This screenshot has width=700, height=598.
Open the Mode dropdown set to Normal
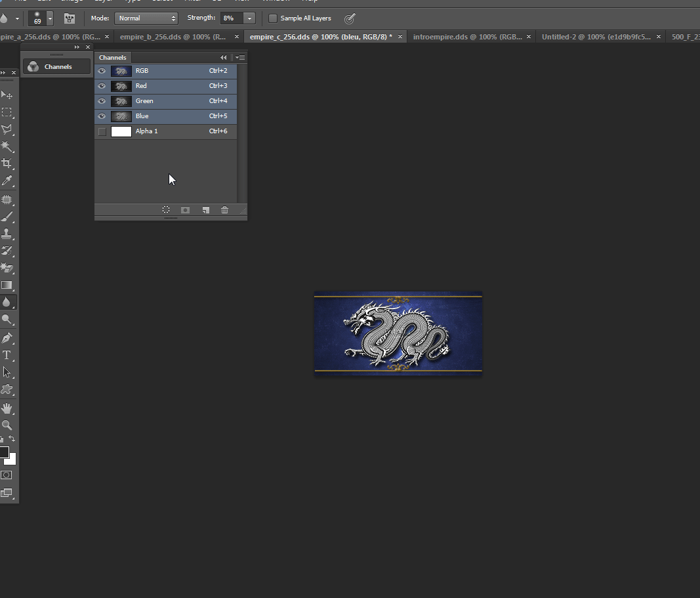coord(146,18)
